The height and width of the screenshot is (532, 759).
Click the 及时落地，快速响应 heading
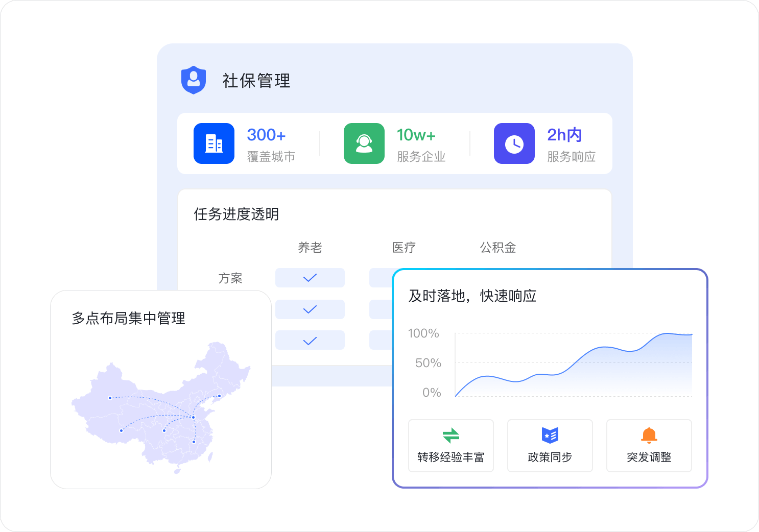pos(472,296)
